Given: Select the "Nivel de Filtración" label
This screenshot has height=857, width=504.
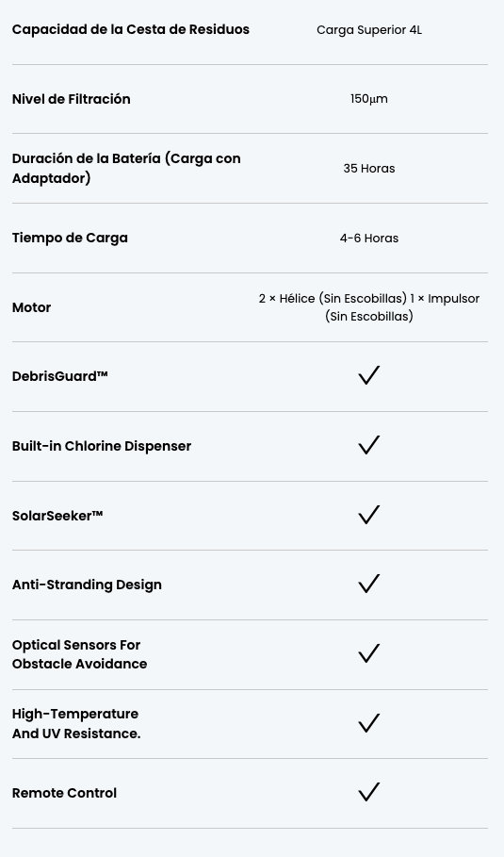Looking at the screenshot, I should tap(71, 99).
